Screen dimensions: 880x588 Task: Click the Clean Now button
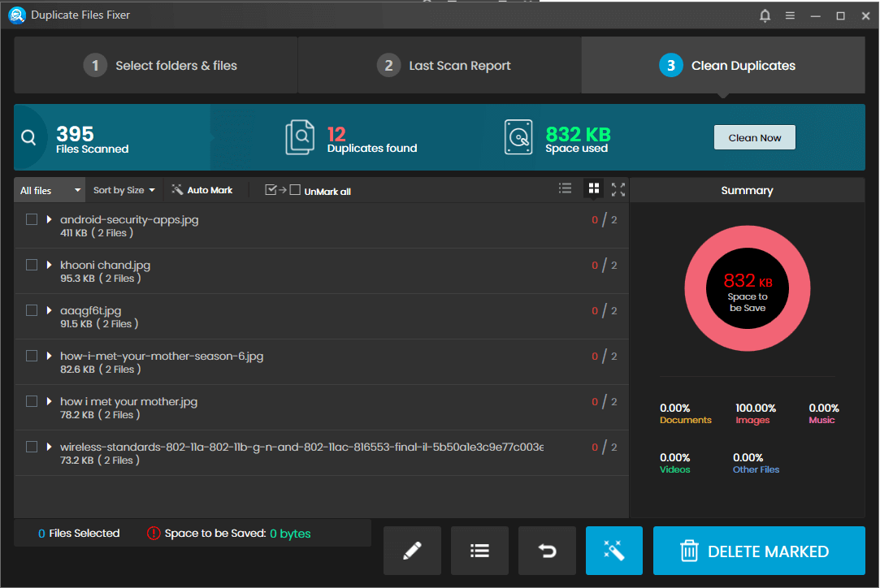[754, 137]
